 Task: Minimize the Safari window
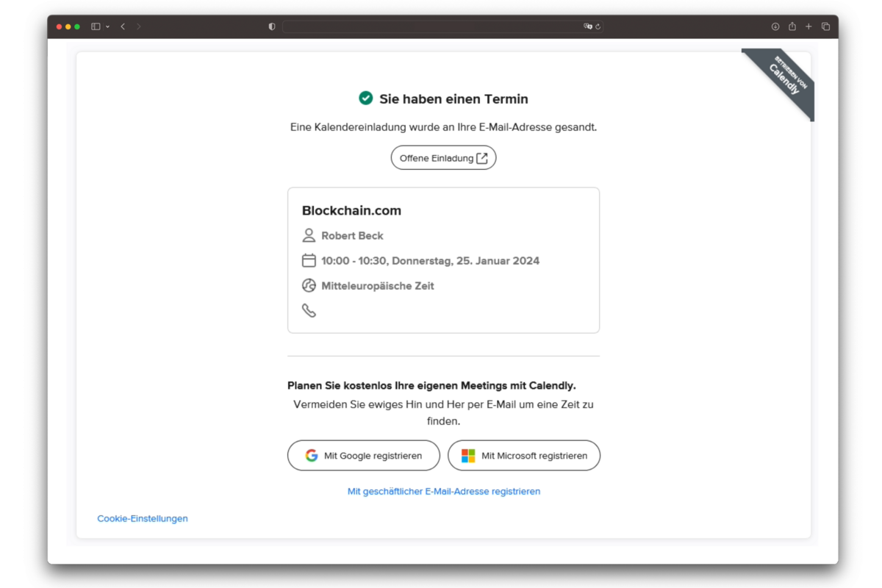point(68,26)
